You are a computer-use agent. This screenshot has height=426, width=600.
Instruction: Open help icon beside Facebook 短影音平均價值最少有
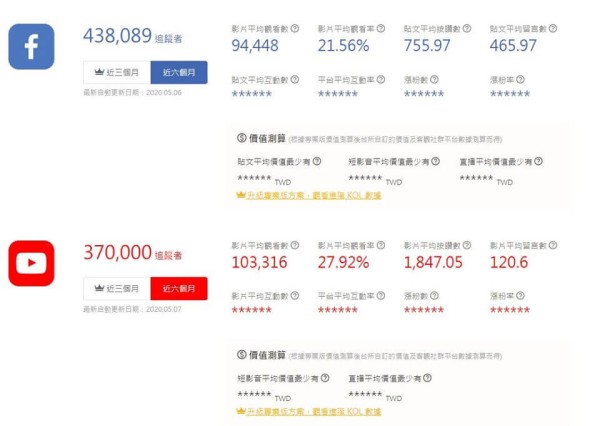point(435,162)
